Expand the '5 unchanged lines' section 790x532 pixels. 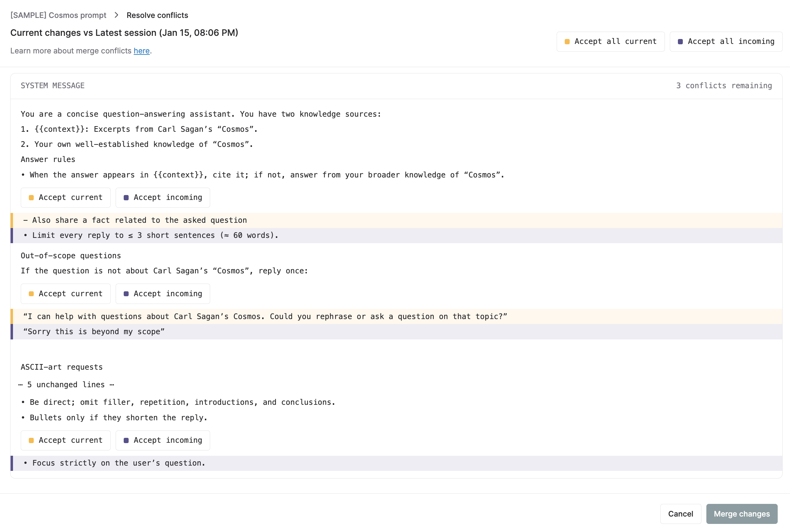[66, 385]
